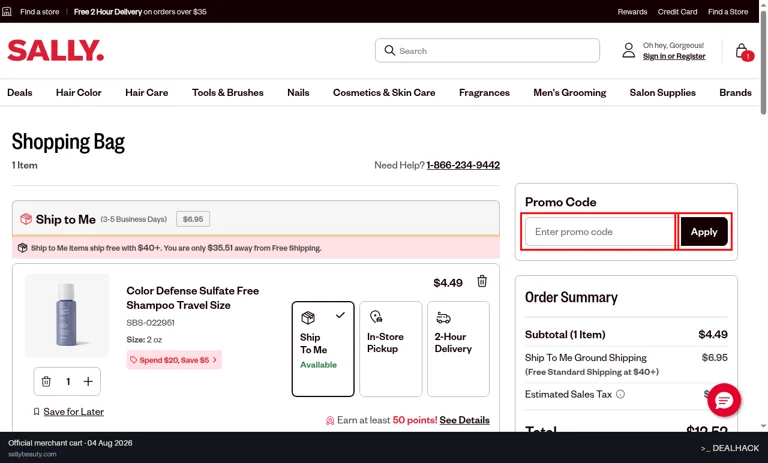Open the Men's Grooming menu
This screenshot has width=768, height=463.
coord(570,93)
